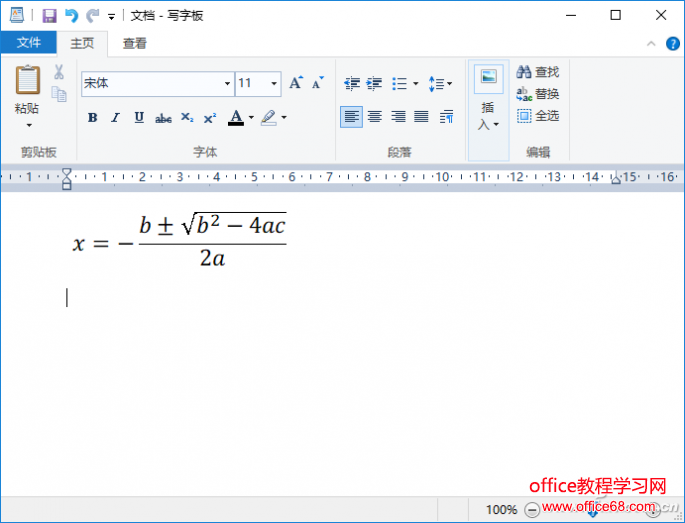
Task: Open the font size dropdown arrow
Action: click(x=274, y=83)
